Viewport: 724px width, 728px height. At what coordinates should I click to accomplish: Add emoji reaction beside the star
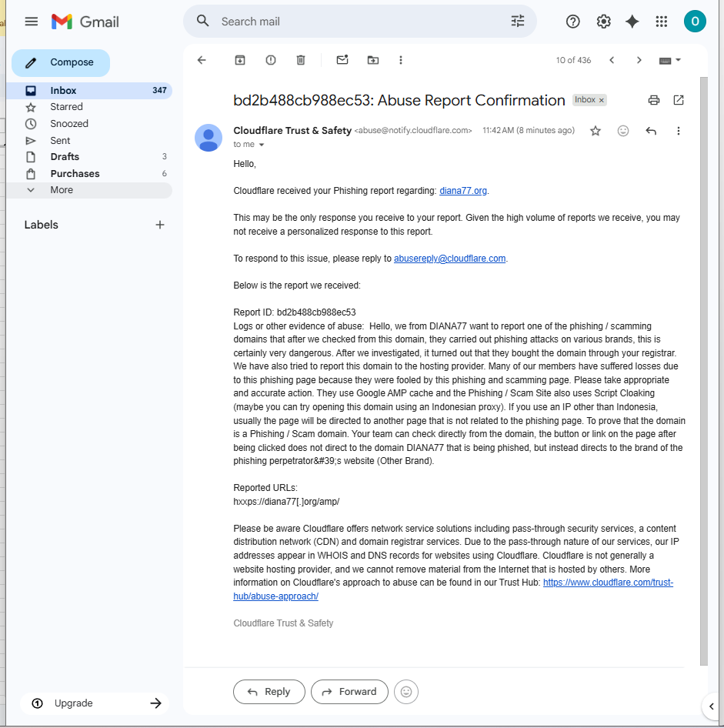click(x=623, y=131)
